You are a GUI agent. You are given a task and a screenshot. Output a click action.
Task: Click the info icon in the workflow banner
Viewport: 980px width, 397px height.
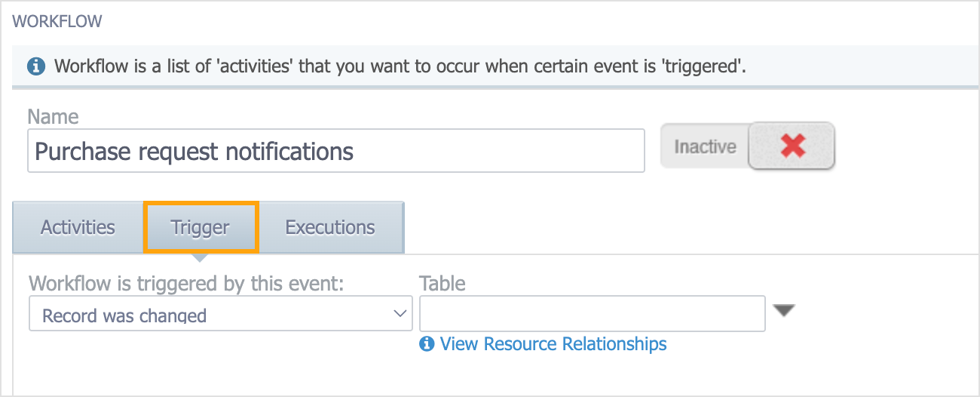point(35,66)
